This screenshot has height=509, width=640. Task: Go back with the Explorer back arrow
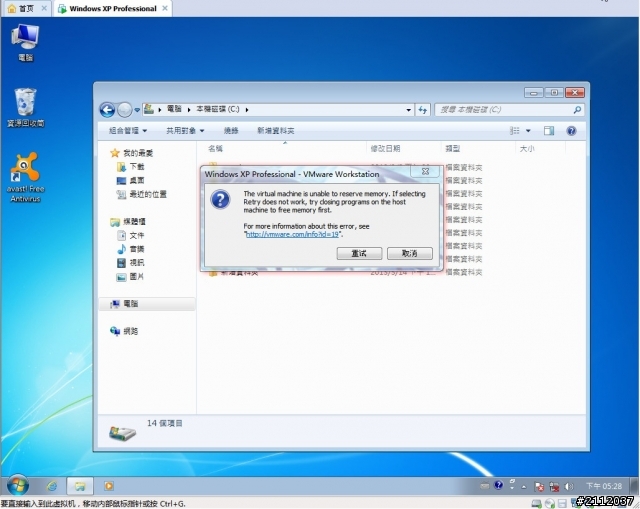click(x=107, y=109)
